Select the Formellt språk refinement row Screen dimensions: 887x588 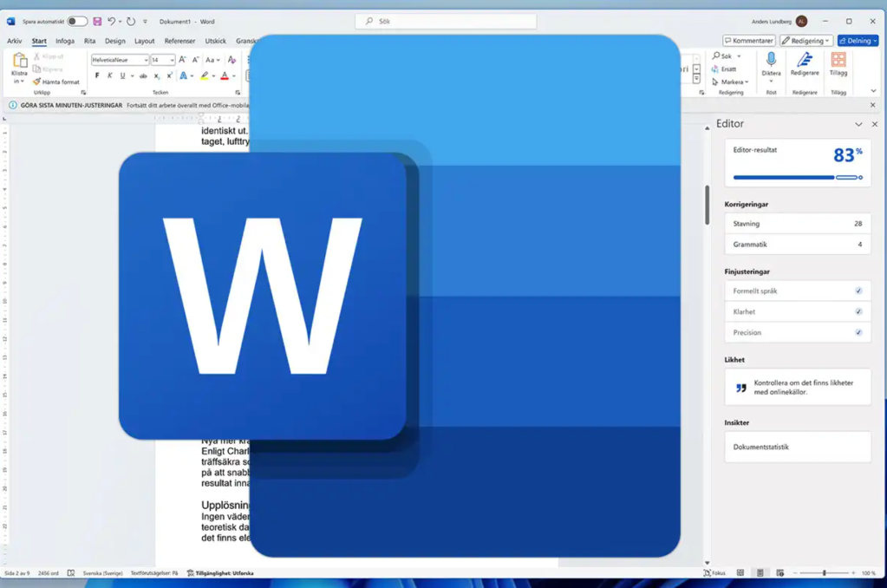[x=798, y=291]
